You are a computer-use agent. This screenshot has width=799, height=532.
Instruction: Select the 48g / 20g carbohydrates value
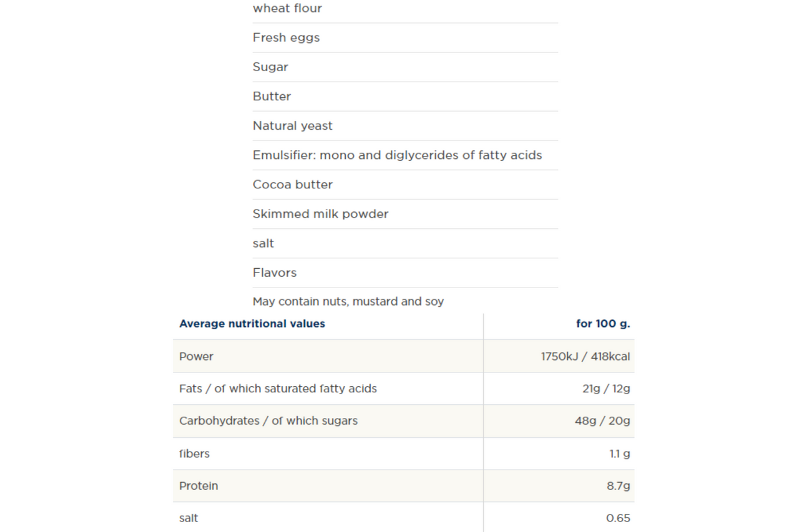(x=602, y=421)
